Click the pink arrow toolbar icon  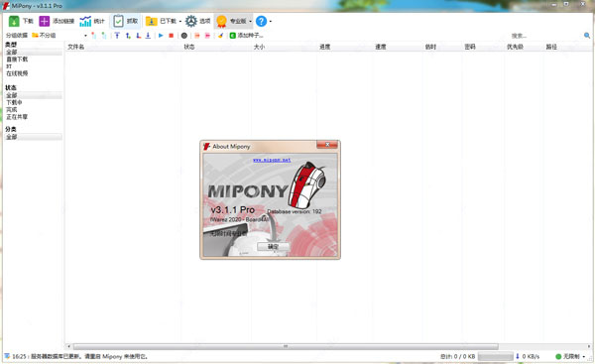[x=207, y=36]
